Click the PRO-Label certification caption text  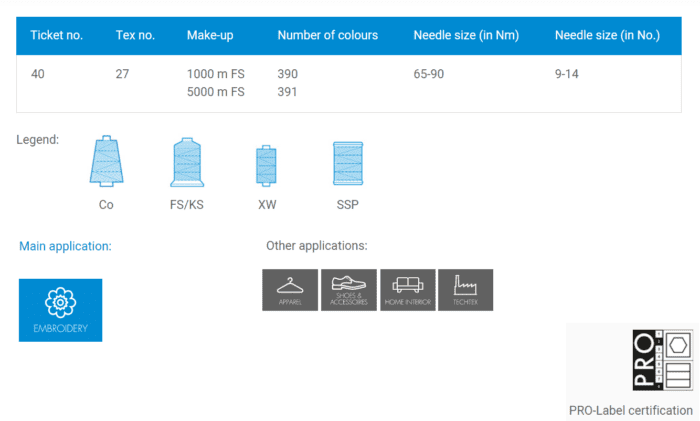tap(630, 410)
